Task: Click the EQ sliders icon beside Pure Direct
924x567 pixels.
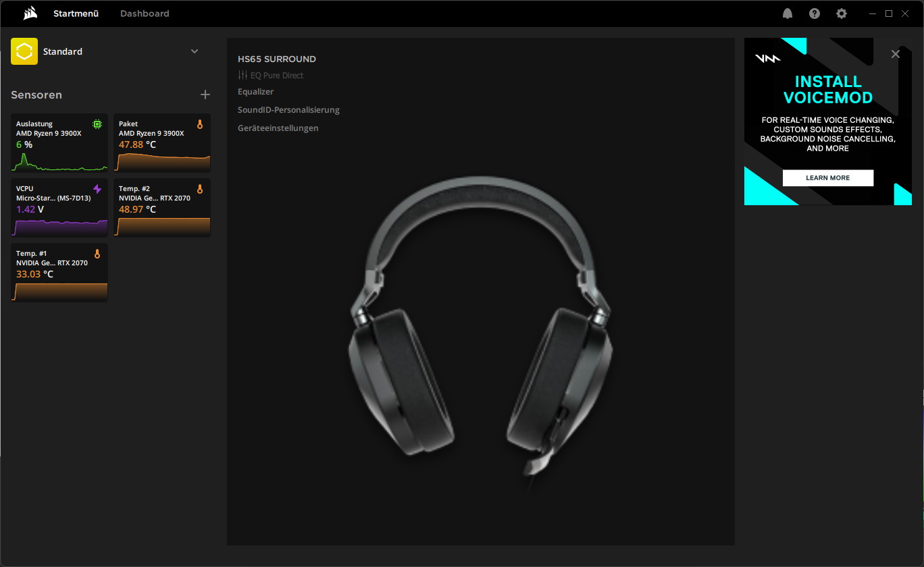Action: tap(243, 76)
